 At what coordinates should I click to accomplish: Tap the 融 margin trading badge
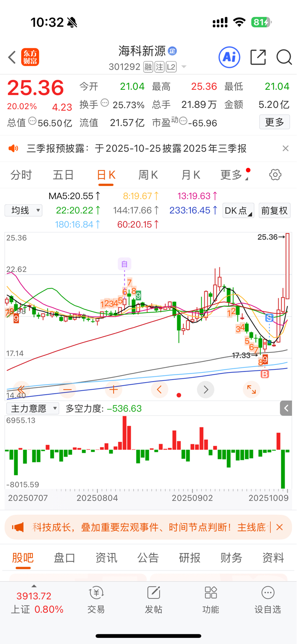click(148, 67)
